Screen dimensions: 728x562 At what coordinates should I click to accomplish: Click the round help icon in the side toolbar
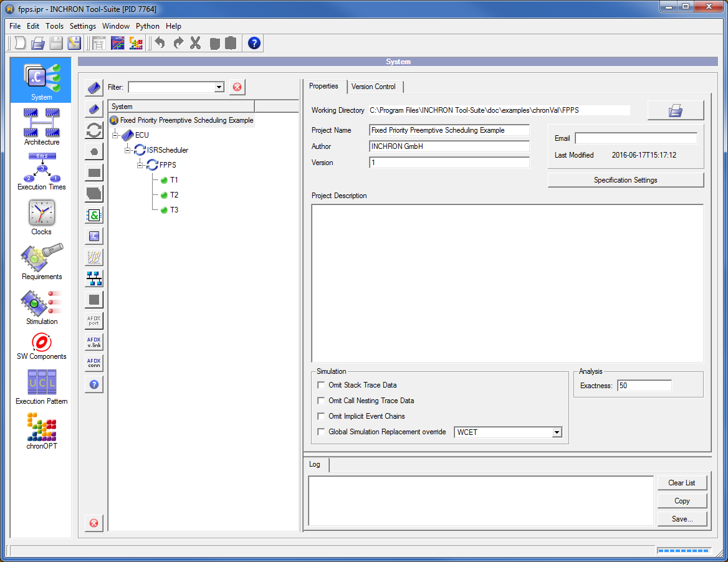pyautogui.click(x=94, y=384)
